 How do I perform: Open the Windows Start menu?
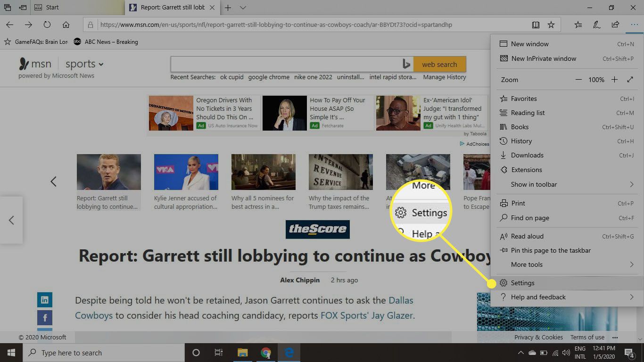coord(11,353)
